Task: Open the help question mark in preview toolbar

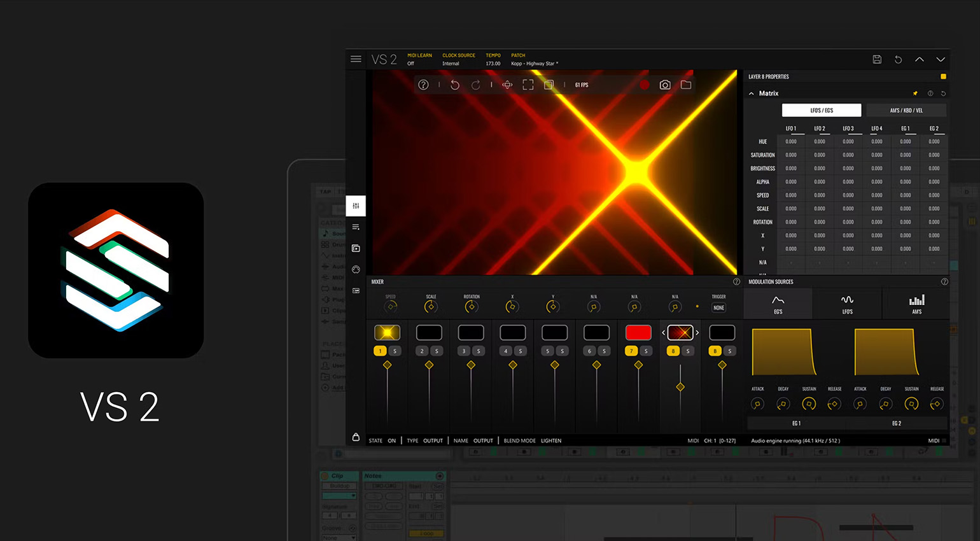Action: pyautogui.click(x=423, y=85)
